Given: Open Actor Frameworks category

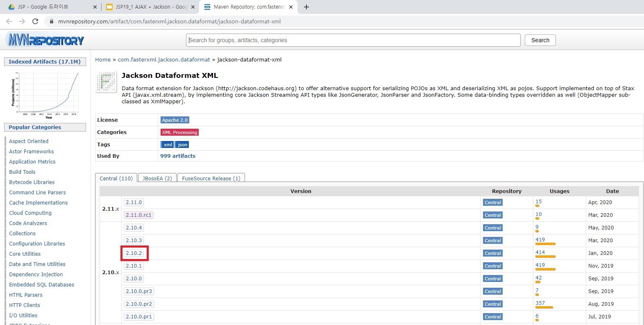Looking at the screenshot, I should tap(32, 151).
